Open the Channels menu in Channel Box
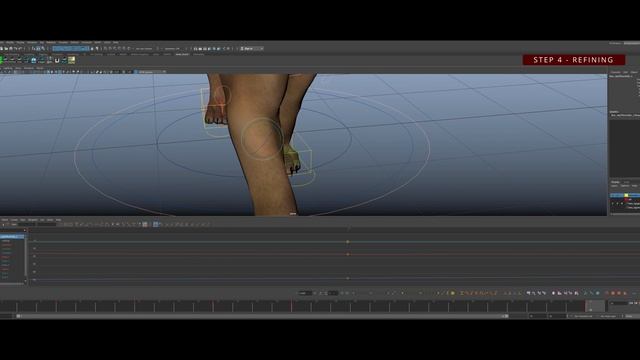Image resolution: width=640 pixels, height=360 pixels. tap(616, 72)
